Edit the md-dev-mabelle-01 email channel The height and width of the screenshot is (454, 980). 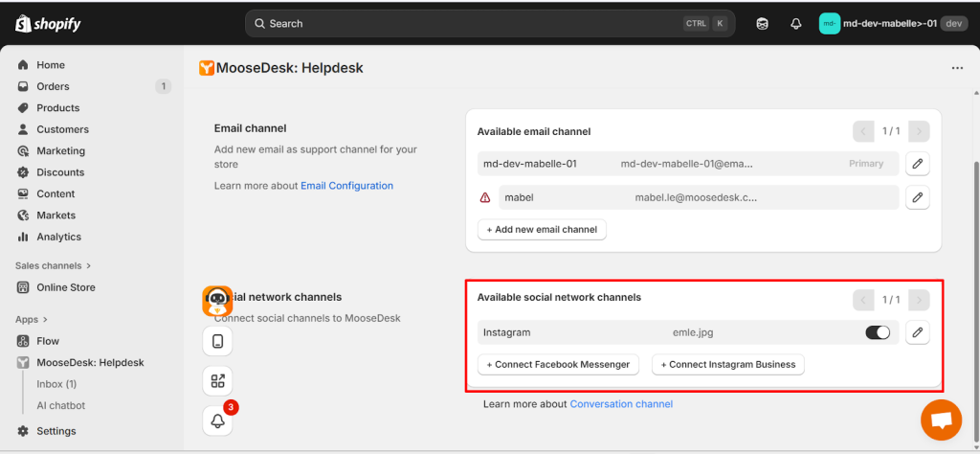click(917, 164)
